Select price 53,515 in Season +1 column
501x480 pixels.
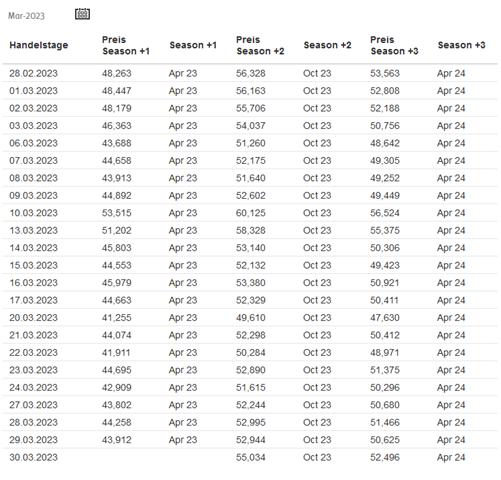pos(117,213)
